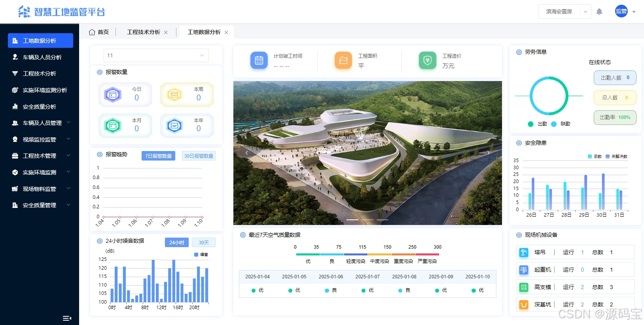Expand 现场物料监管 submenu

coord(40,189)
